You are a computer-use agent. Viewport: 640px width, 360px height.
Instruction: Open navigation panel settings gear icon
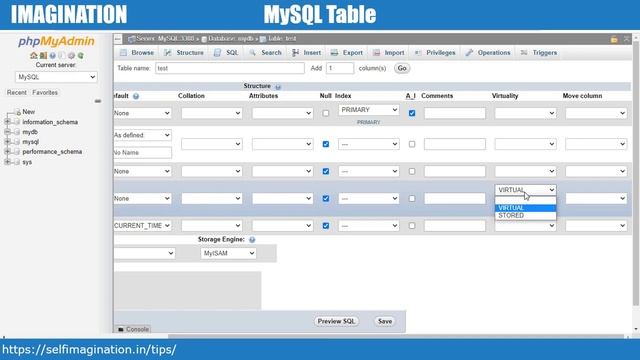pyautogui.click(x=71, y=56)
